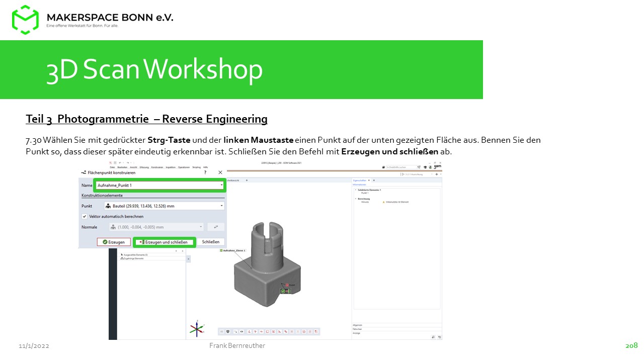Click the direct help search field
The width and height of the screenshot is (644, 362).
click(400, 167)
